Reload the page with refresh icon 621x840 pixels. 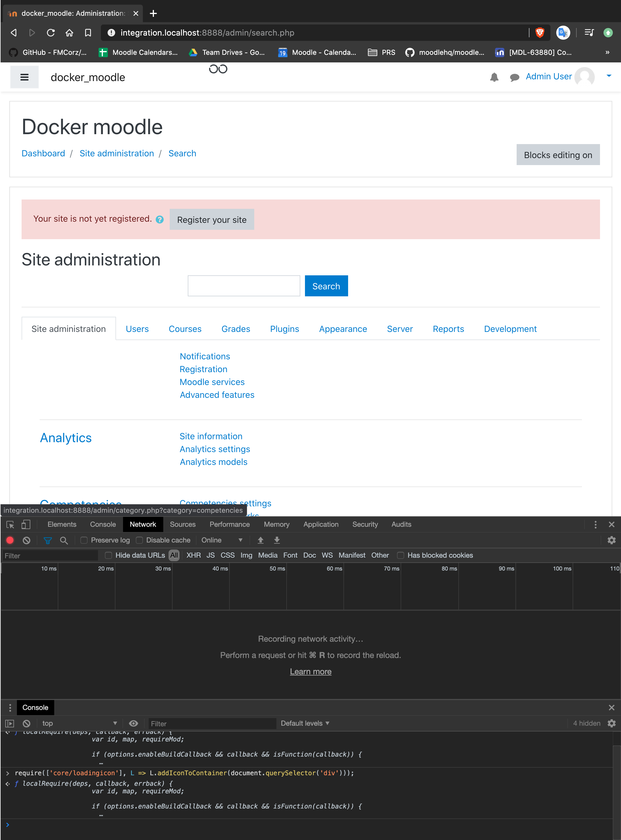click(51, 33)
